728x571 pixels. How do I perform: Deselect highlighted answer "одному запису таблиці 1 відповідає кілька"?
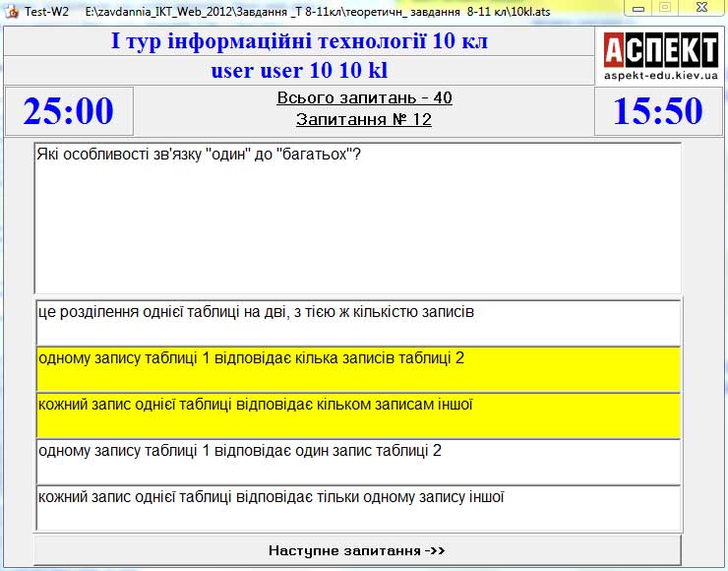tap(357, 368)
